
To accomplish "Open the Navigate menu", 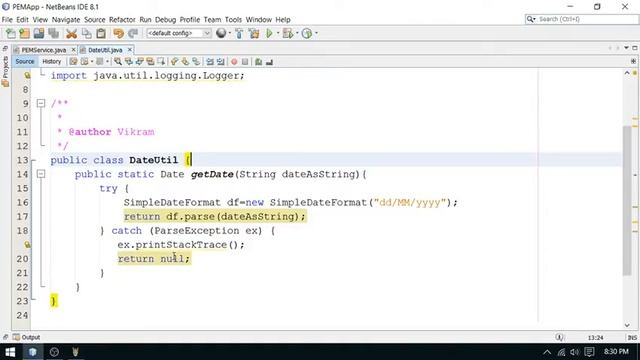I will click(66, 20).
